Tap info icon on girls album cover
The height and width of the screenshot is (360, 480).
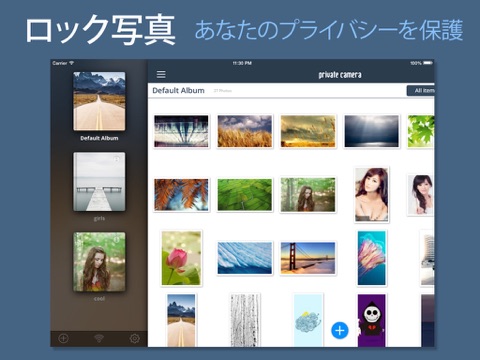pyautogui.click(x=117, y=159)
